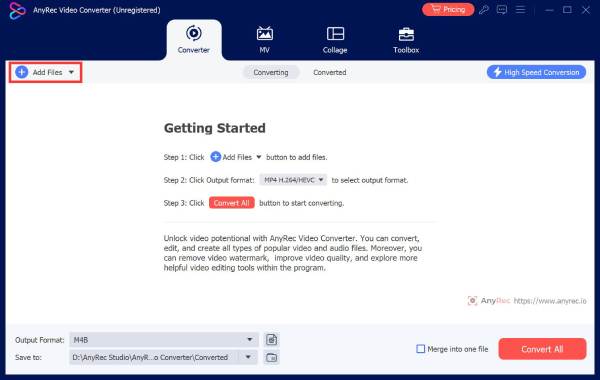Expand the Add Files dropdown arrow
Screen dimensions: 600x380
pos(71,72)
